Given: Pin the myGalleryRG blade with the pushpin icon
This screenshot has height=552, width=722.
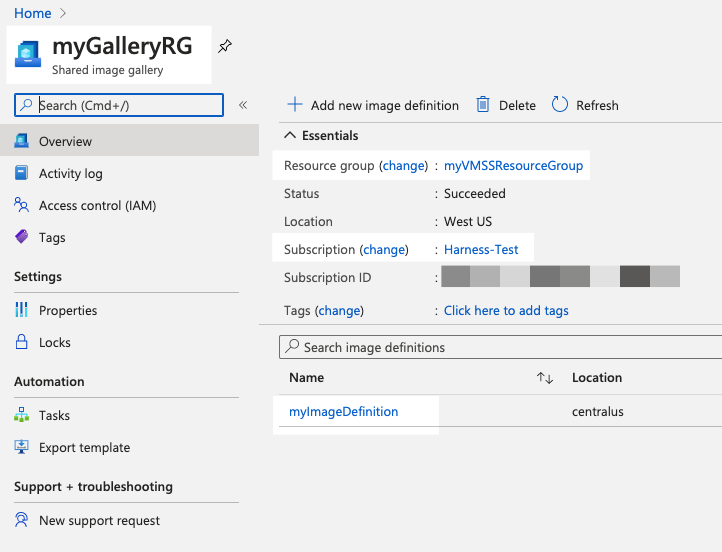Looking at the screenshot, I should (x=225, y=46).
